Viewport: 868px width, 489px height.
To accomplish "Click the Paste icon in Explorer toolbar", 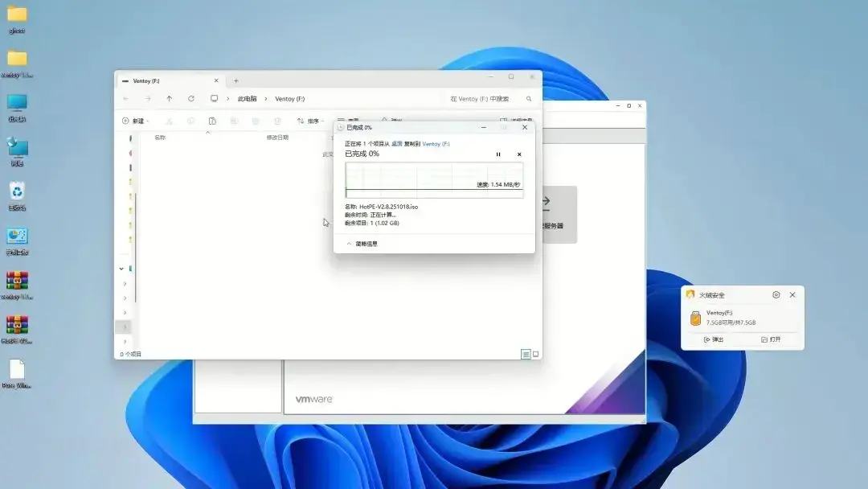I will (212, 121).
